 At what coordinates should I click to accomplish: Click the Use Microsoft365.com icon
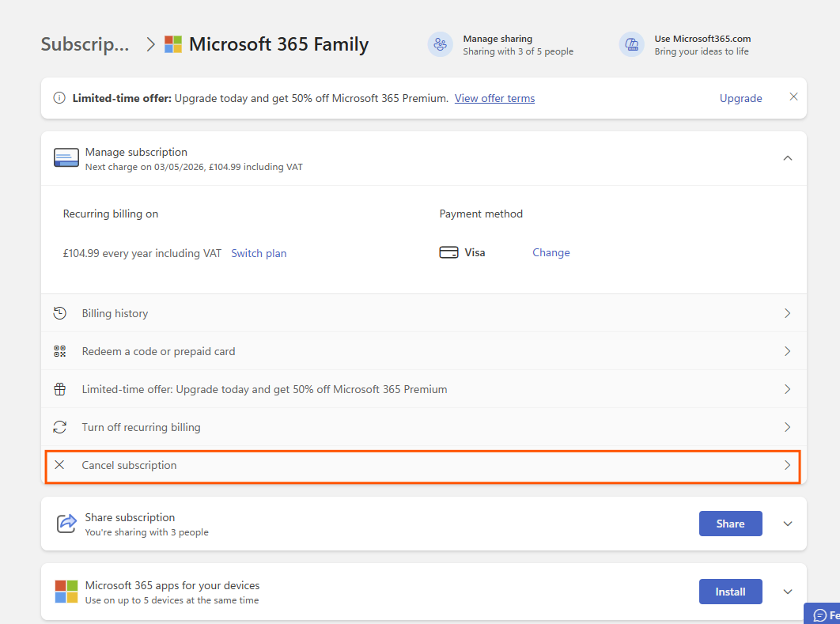[x=632, y=44]
